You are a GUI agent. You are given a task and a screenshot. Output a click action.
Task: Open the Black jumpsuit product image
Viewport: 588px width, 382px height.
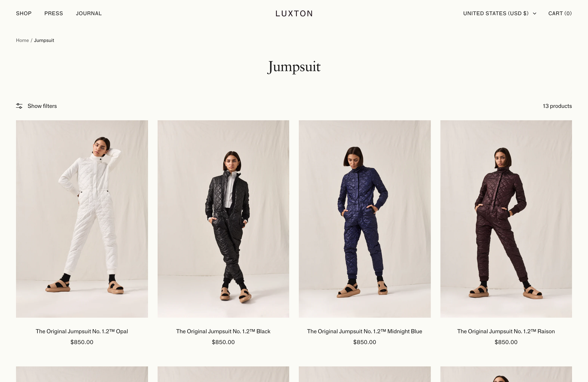pos(223,219)
